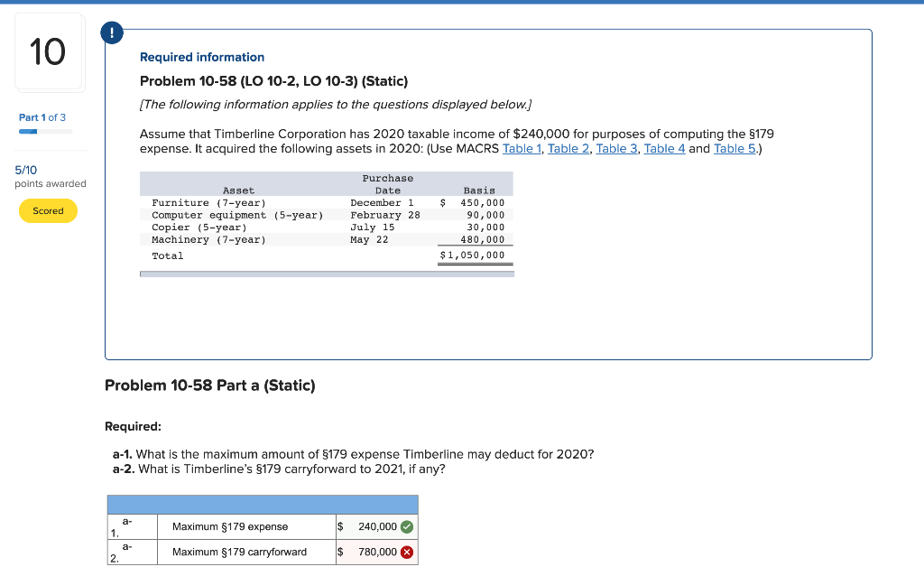Viewport: 924px width, 576px height.
Task: Open the Table 3 link
Action: 616,148
